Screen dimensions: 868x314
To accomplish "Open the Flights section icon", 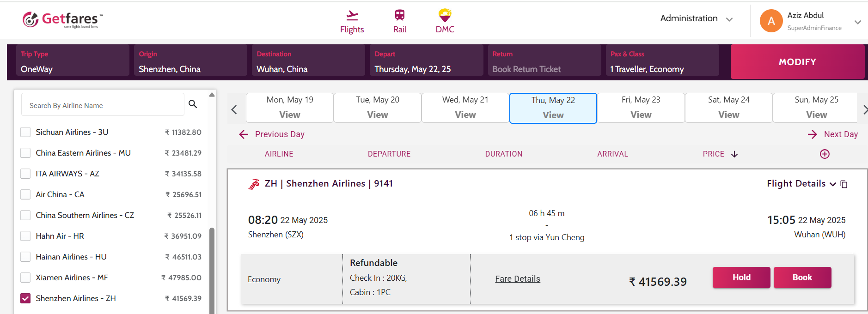I will click(x=352, y=16).
